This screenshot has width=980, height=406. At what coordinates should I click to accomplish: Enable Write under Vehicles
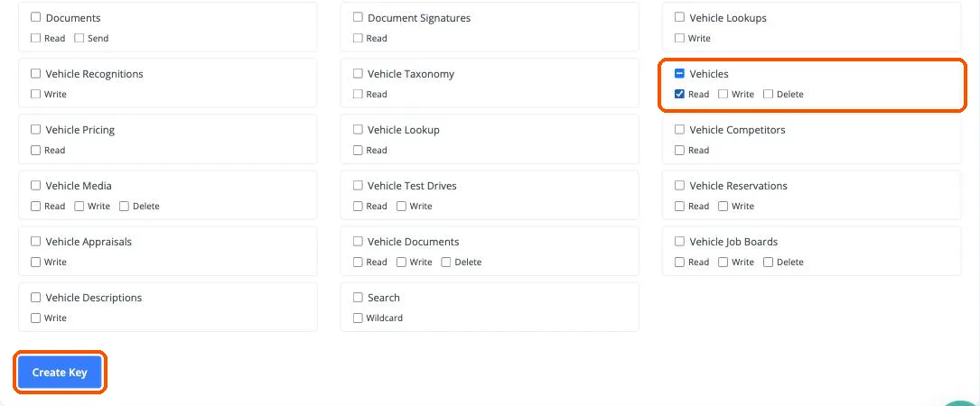click(723, 95)
